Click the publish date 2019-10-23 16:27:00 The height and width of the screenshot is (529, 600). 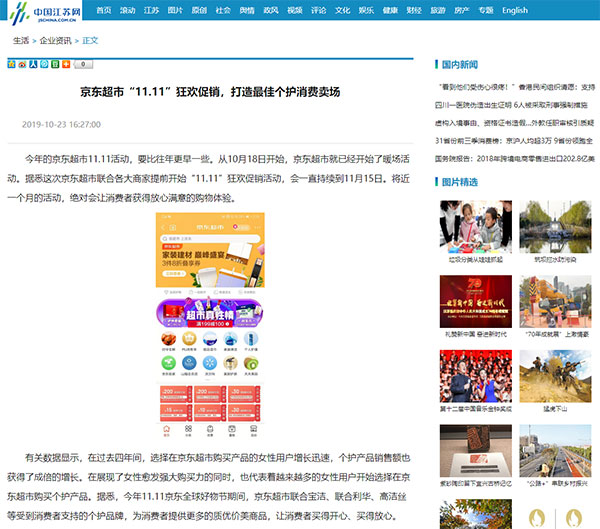[x=61, y=124]
